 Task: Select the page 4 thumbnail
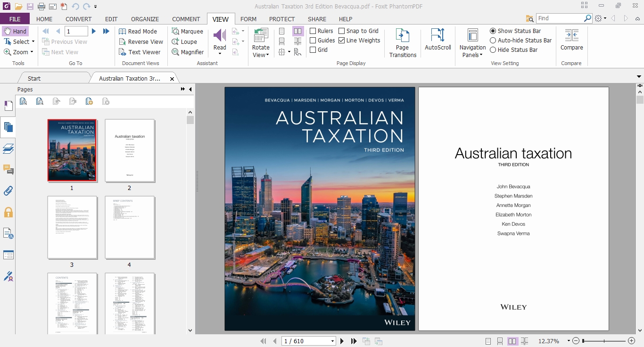coord(130,227)
